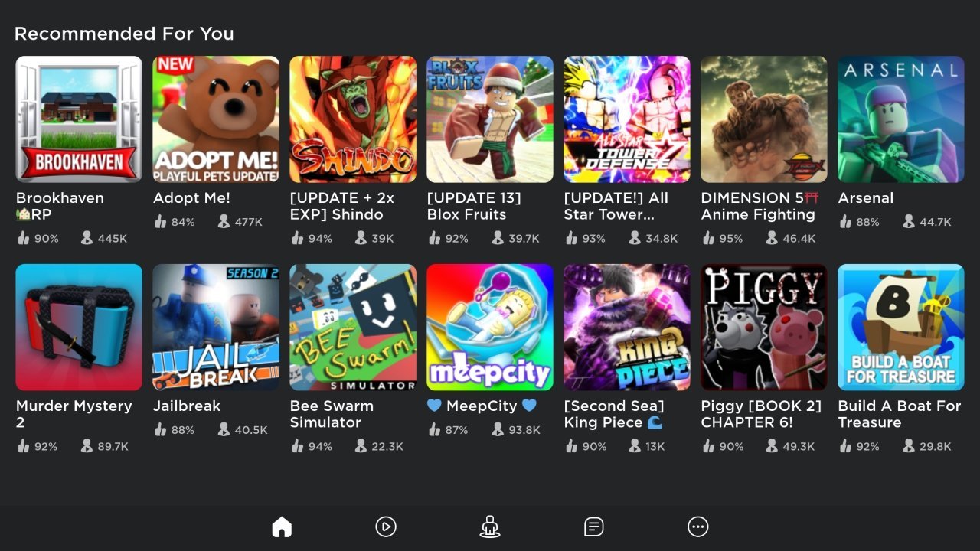Screen dimensions: 980x551
Task: Click the player count icon under Jailbreak
Action: [x=224, y=430]
